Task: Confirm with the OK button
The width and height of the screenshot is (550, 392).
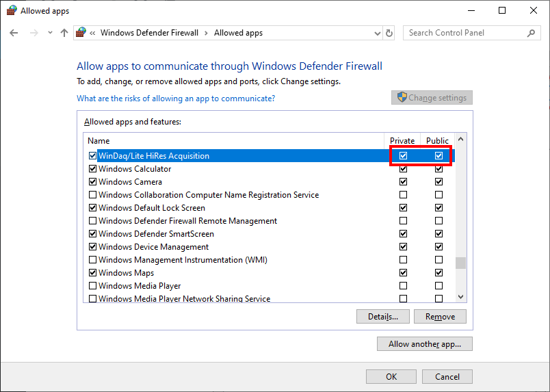Action: (x=391, y=376)
